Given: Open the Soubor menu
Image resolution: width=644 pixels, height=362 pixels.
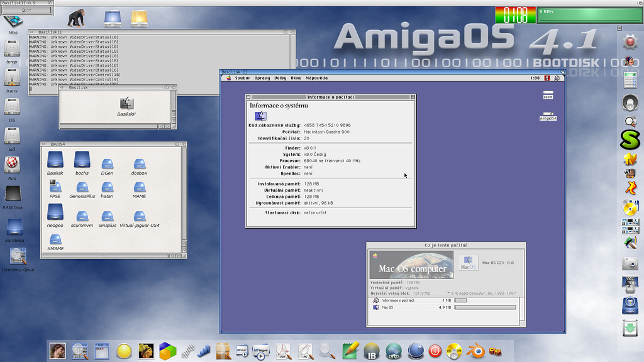Looking at the screenshot, I should point(242,78).
